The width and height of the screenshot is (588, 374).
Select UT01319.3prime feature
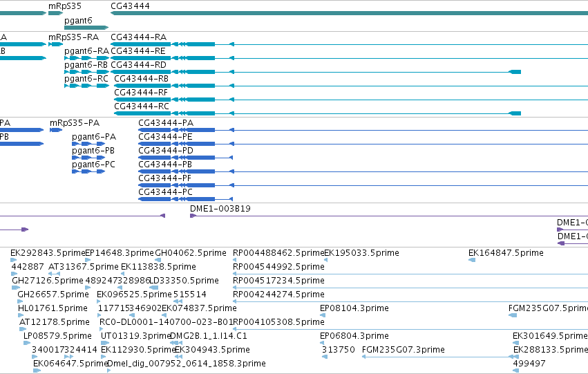(136, 336)
